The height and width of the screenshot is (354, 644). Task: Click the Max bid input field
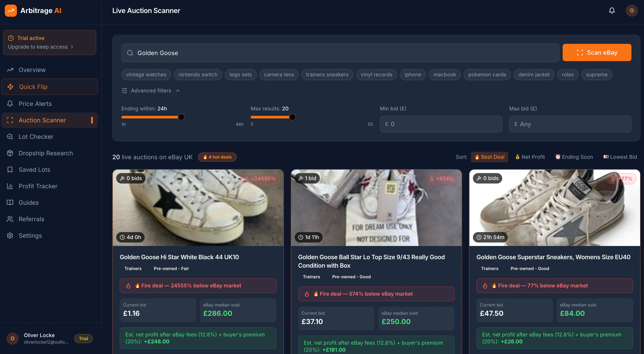click(x=570, y=124)
